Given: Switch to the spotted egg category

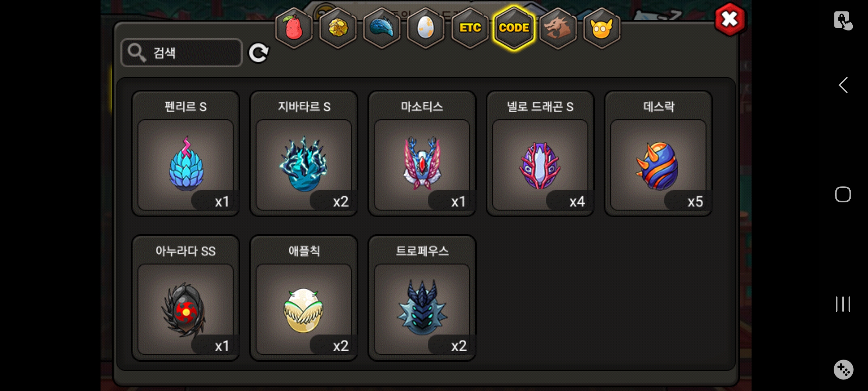Looking at the screenshot, I should tap(426, 28).
